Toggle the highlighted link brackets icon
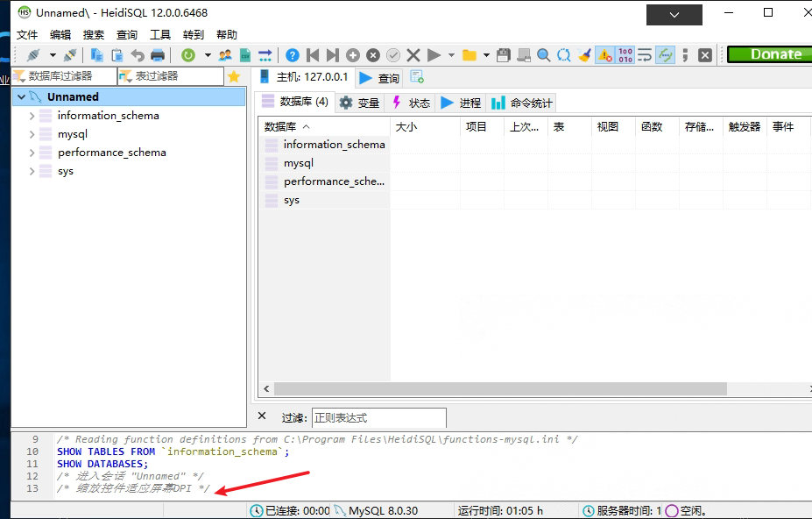The height and width of the screenshot is (519, 812). [666, 55]
